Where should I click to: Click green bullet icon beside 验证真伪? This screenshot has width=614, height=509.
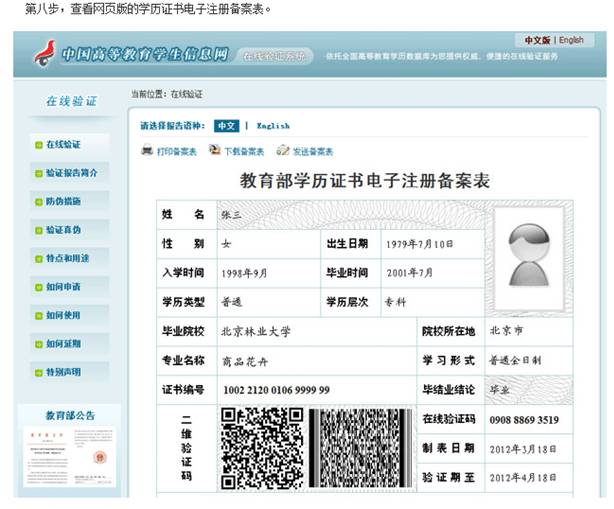tap(38, 231)
